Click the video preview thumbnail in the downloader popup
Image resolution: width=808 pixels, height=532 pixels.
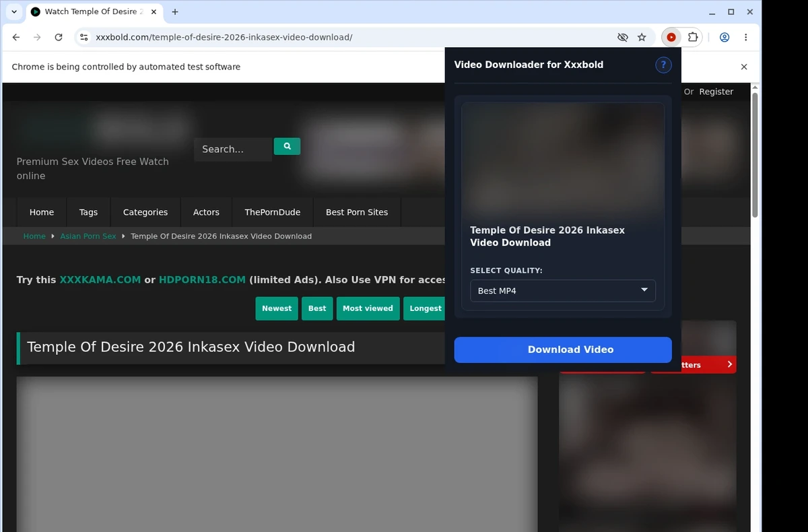[563, 160]
